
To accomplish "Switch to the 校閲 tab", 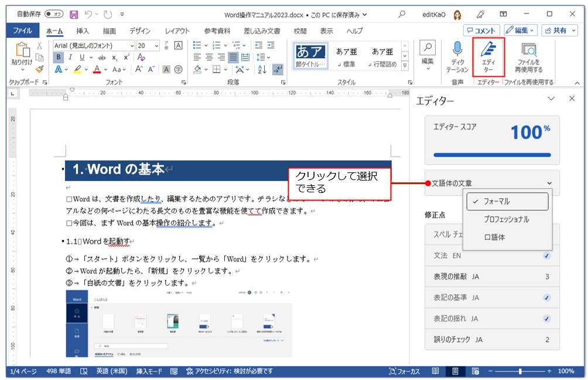I will [x=300, y=31].
